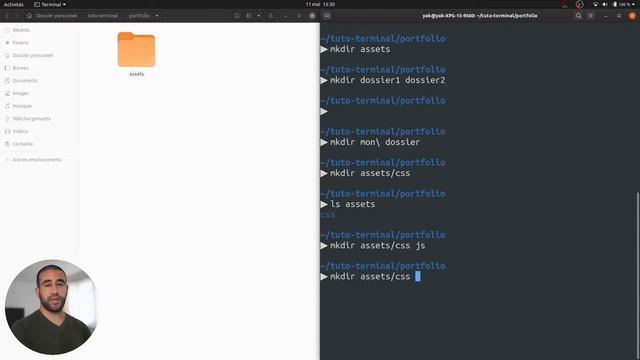Image resolution: width=640 pixels, height=360 pixels.
Task: Click the Files search icon
Action: 237,16
